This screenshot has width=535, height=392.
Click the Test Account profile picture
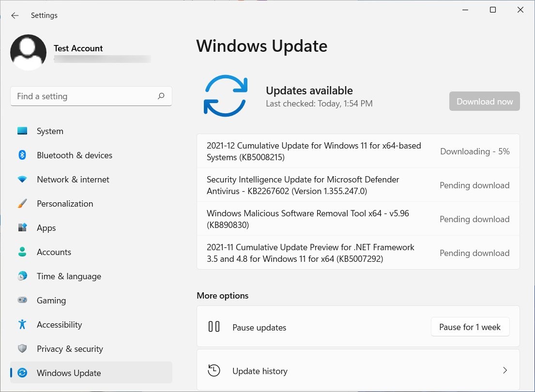click(x=29, y=53)
